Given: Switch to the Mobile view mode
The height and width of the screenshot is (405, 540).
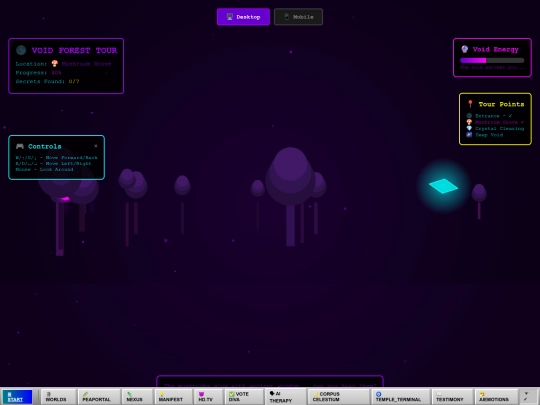Looking at the screenshot, I should [298, 17].
